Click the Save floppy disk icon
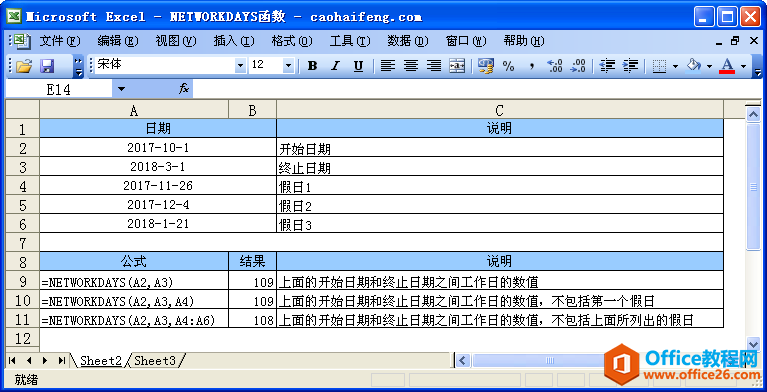 (47, 66)
